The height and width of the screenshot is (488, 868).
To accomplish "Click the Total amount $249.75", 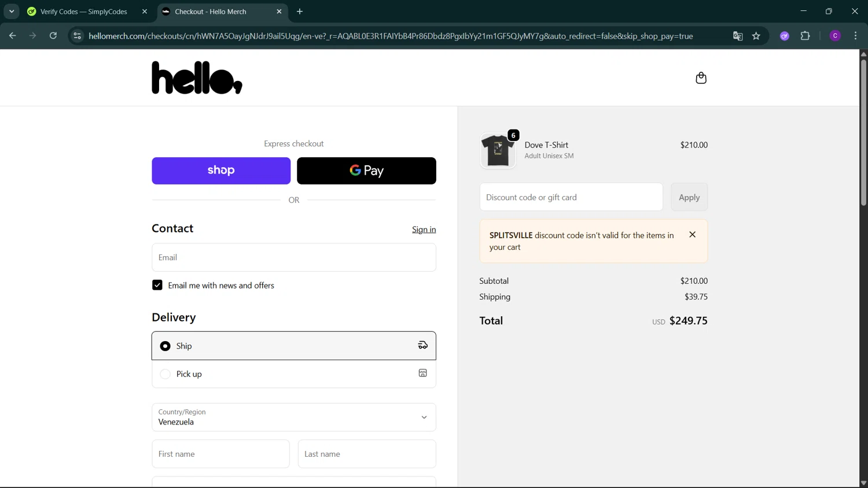I will click(x=688, y=321).
